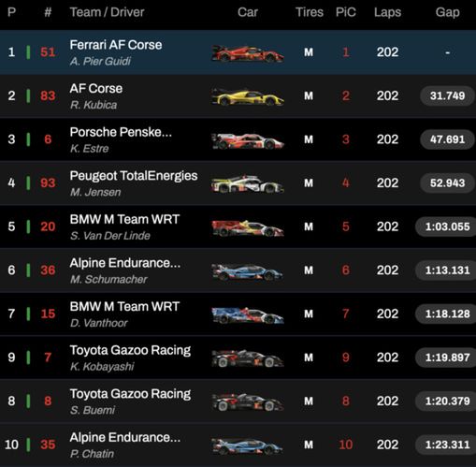
Task: Click the 1:03.055 gap badge
Action: [447, 226]
